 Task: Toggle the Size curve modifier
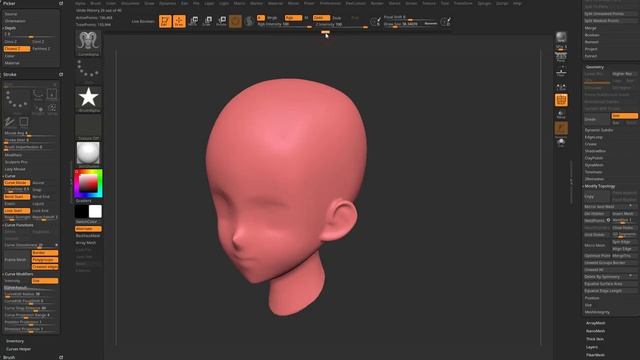45,281
